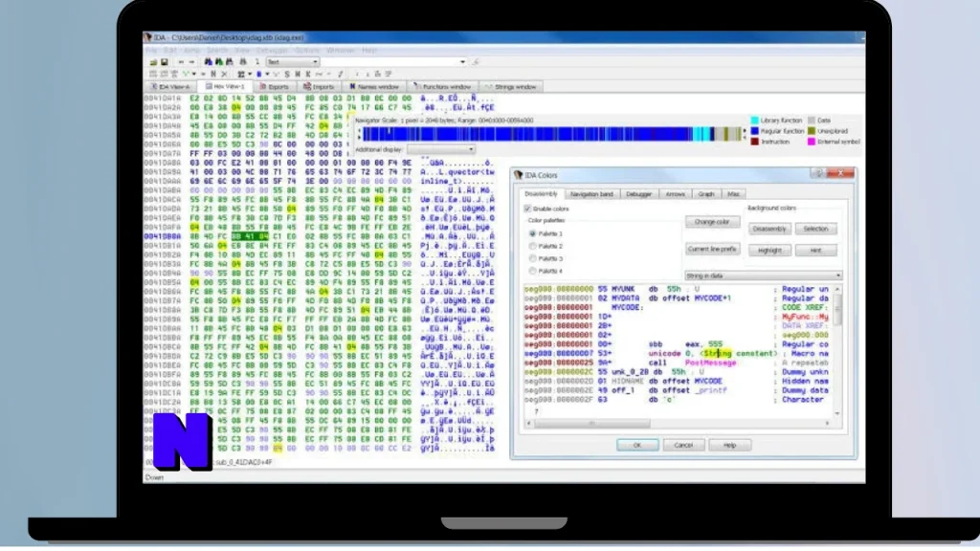Click the blue navigator band

pyautogui.click(x=552, y=134)
